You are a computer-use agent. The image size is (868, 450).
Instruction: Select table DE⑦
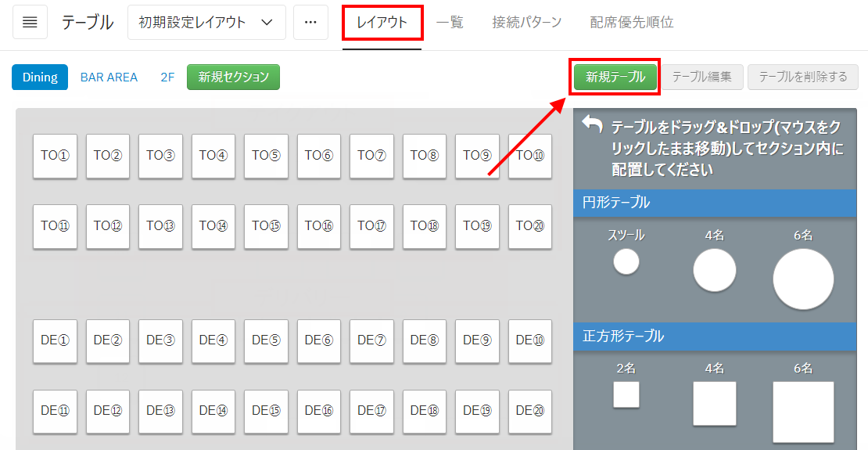(x=372, y=341)
